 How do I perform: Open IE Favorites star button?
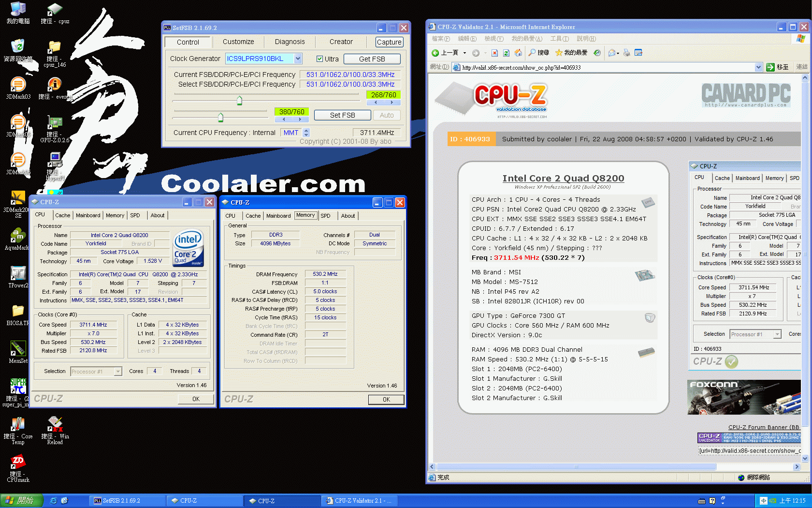(x=571, y=53)
